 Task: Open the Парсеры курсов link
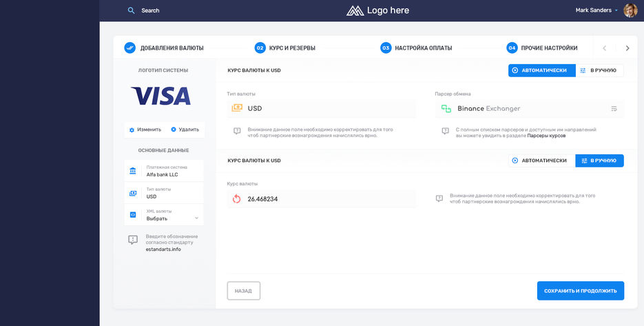pos(546,136)
